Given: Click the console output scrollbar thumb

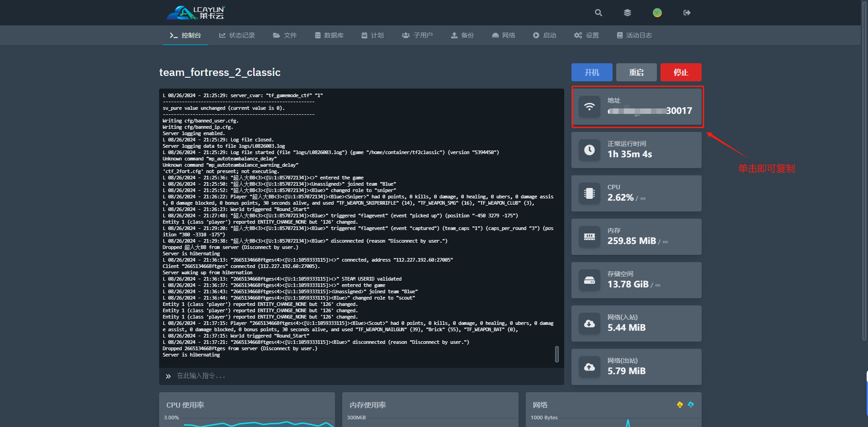Looking at the screenshot, I should pos(557,354).
